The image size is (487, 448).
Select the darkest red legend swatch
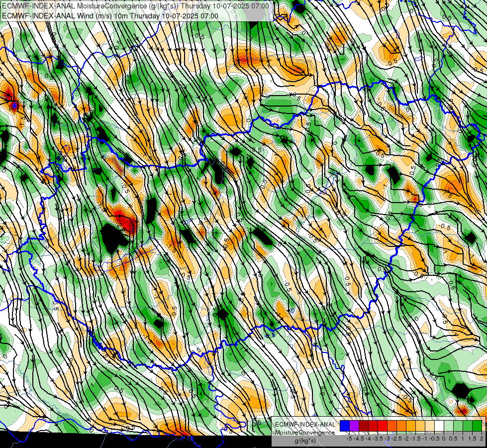point(364,426)
